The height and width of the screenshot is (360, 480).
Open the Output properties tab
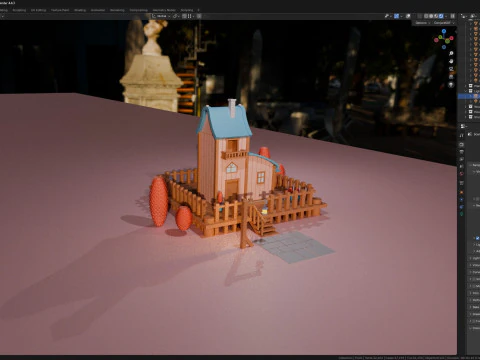point(461,152)
